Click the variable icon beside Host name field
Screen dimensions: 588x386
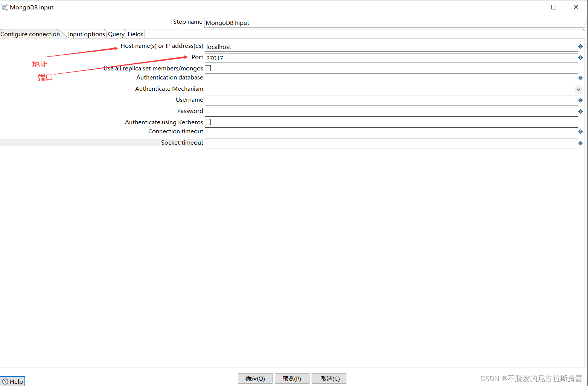click(x=580, y=46)
